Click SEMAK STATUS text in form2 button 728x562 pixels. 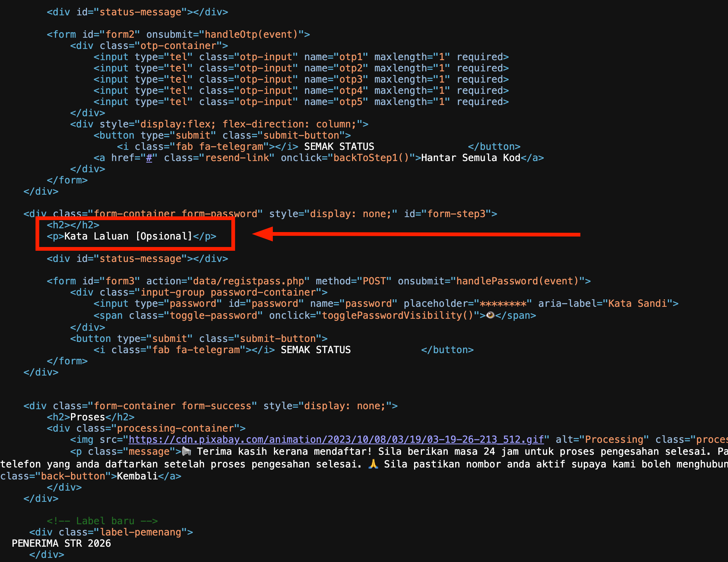339,146
